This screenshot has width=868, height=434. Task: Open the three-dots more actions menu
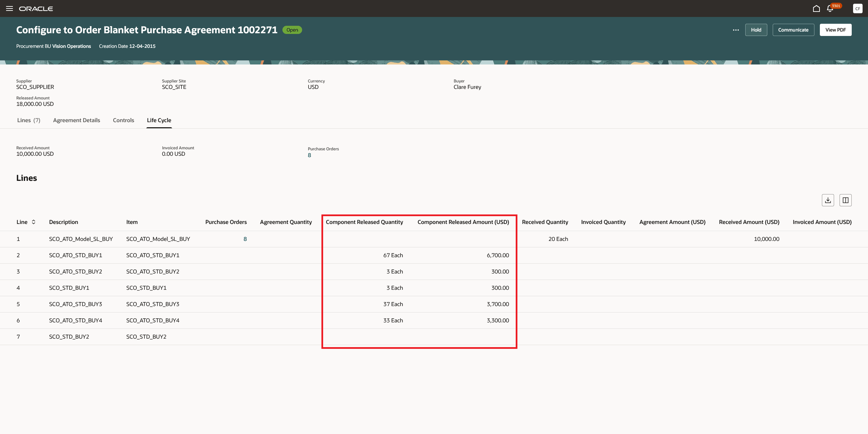735,30
